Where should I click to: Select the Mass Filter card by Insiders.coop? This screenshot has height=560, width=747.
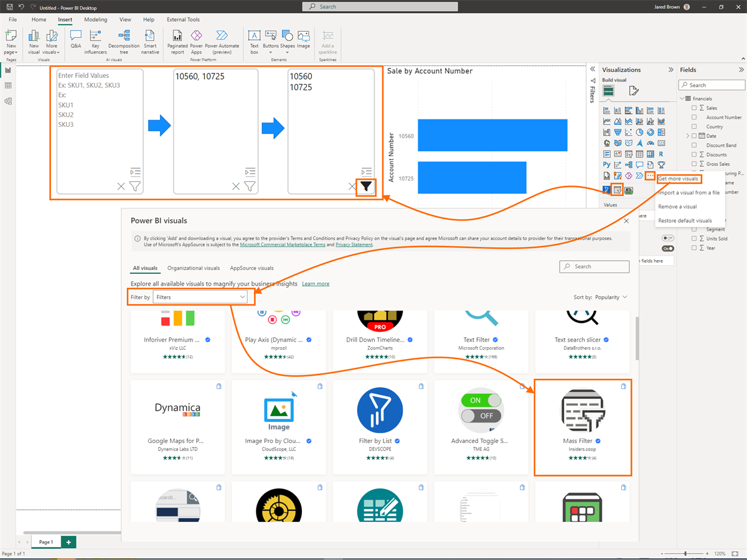click(x=583, y=427)
